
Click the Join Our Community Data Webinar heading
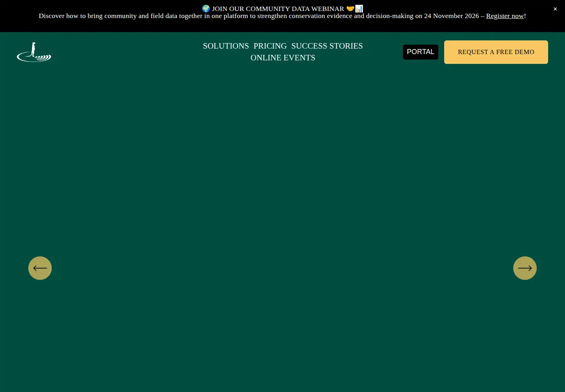282,9
